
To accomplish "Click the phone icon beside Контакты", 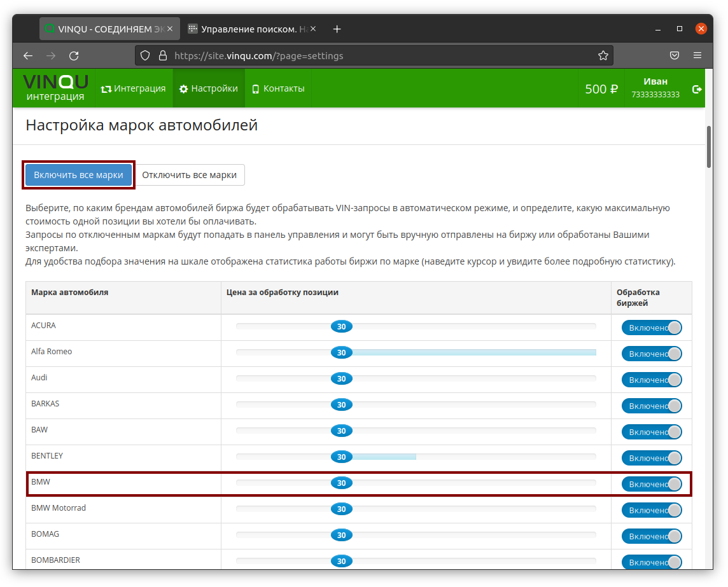I will tap(255, 88).
